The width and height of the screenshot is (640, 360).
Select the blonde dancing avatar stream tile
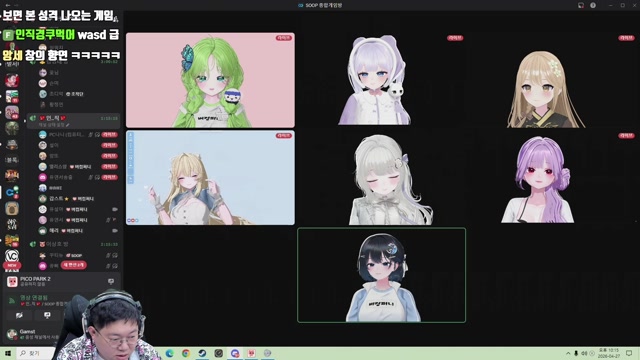pos(210,178)
